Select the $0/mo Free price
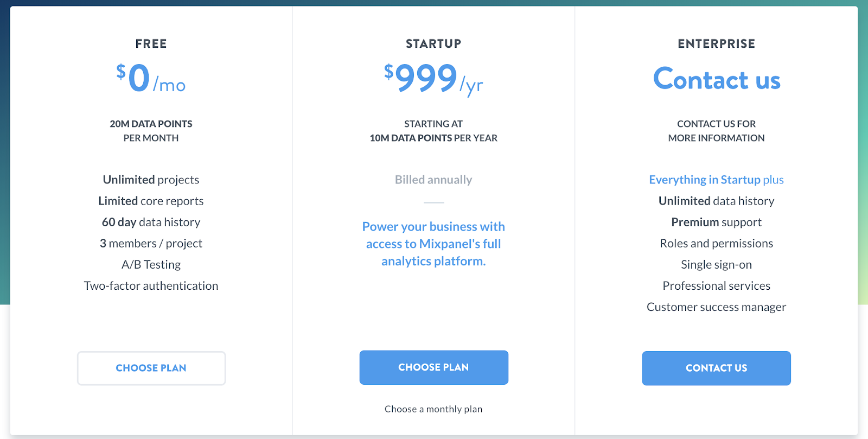Viewport: 868px width, 439px height. [151, 78]
